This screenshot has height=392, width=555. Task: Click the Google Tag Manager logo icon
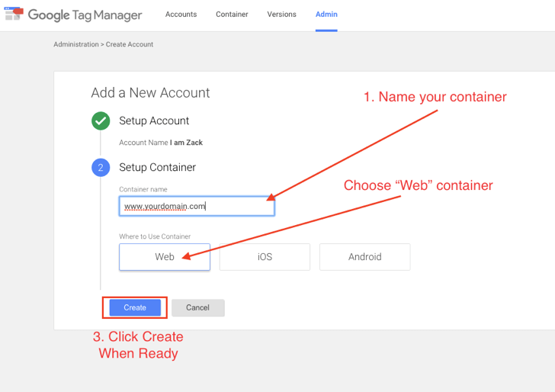coord(14,14)
